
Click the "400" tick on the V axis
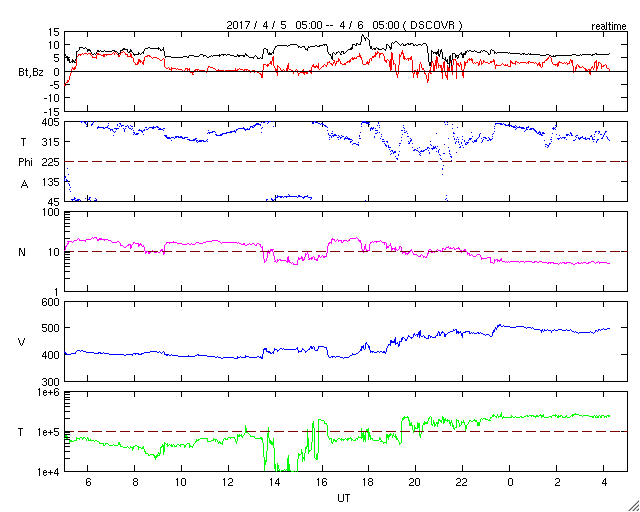pos(51,355)
